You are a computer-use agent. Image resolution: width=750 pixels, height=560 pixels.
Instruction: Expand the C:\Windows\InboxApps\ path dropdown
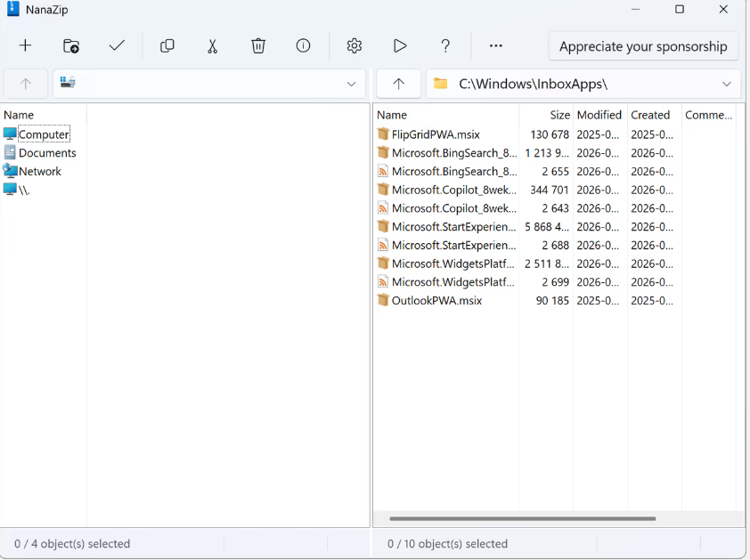pyautogui.click(x=727, y=85)
